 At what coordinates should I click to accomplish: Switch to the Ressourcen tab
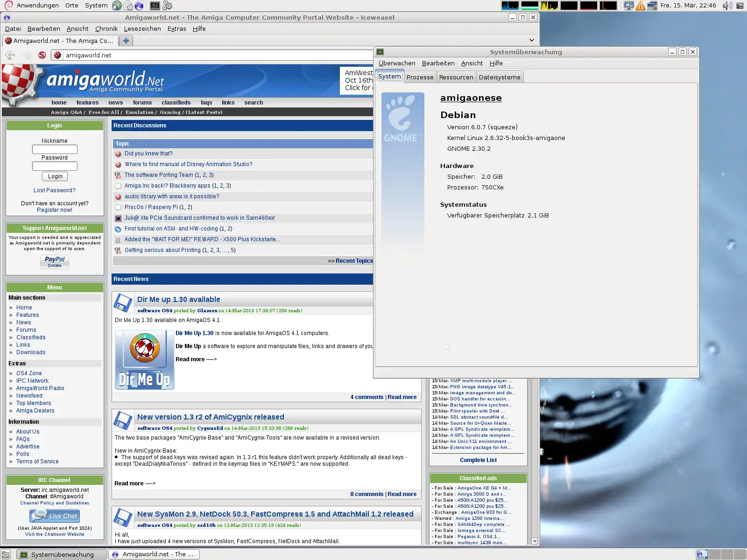456,77
